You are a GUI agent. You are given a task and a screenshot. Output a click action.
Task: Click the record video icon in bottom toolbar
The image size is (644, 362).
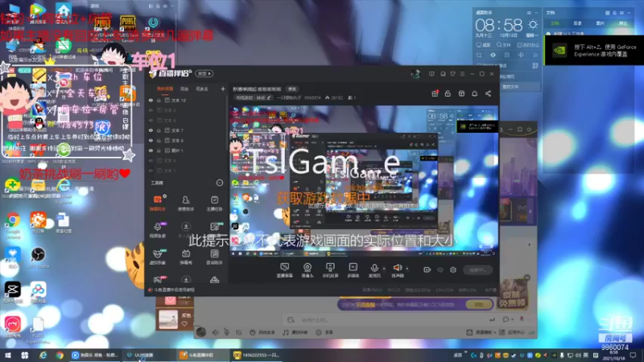point(427,269)
